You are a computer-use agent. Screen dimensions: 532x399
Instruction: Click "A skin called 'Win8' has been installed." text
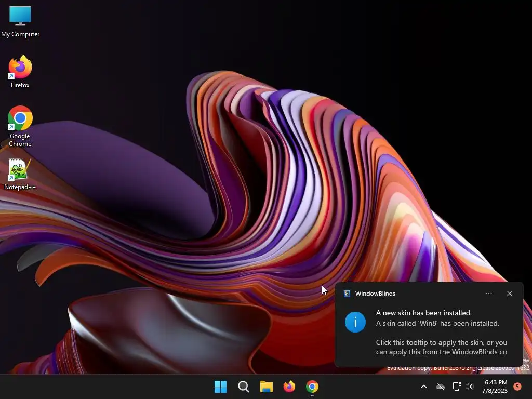tap(437, 323)
